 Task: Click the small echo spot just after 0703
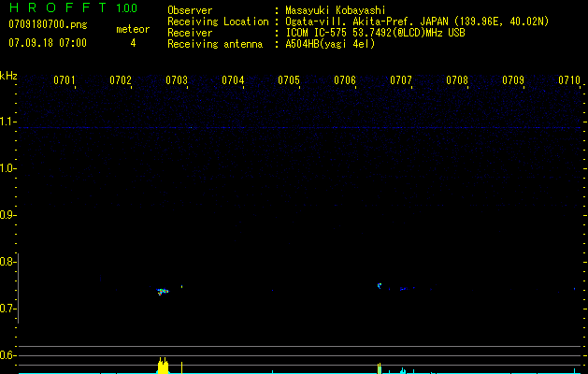(x=182, y=287)
